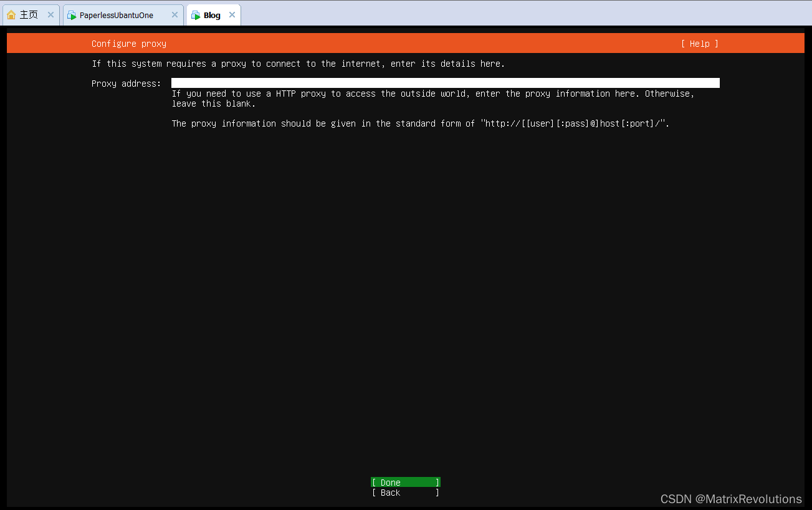This screenshot has width=812, height=510.
Task: Click the favicon on the PaperlessUbantuOne tab
Action: pyautogui.click(x=70, y=14)
